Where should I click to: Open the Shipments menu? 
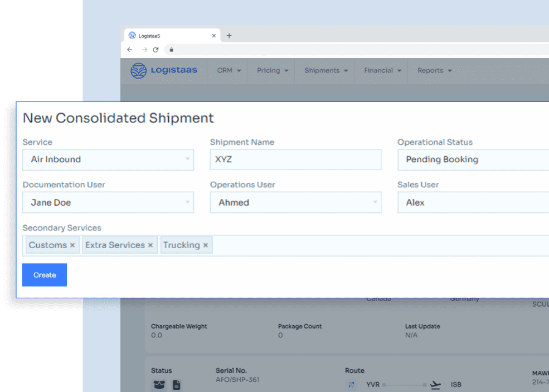click(x=326, y=70)
